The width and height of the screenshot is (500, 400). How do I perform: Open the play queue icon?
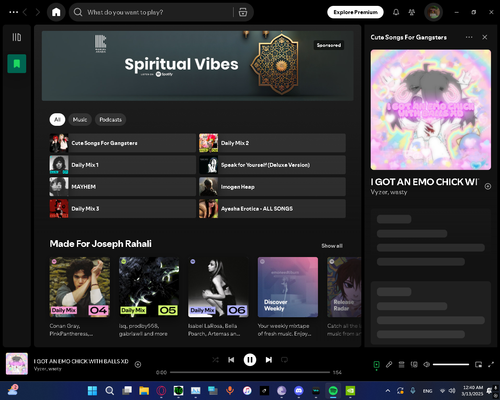pos(401,364)
